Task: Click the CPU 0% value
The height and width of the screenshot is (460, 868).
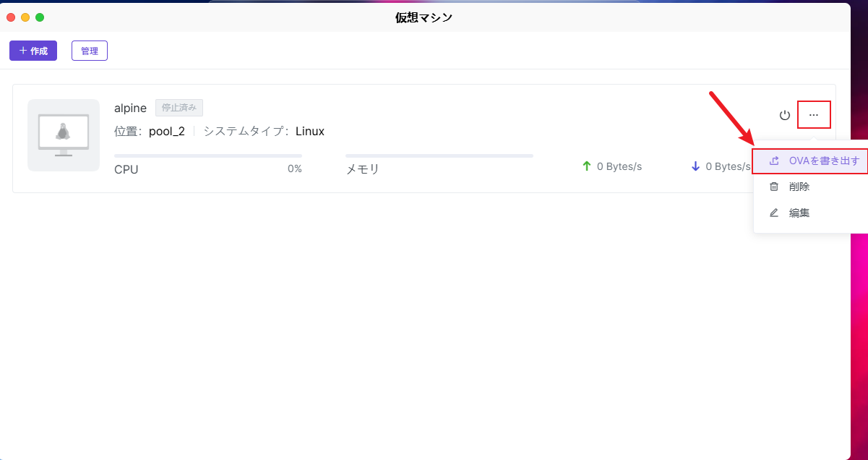Action: pyautogui.click(x=294, y=169)
